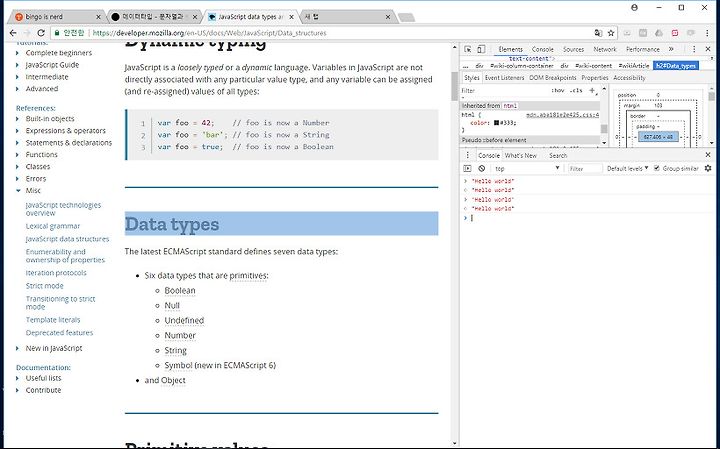Open the Strict mode link
Screen dimensions: 720x449
[45, 286]
